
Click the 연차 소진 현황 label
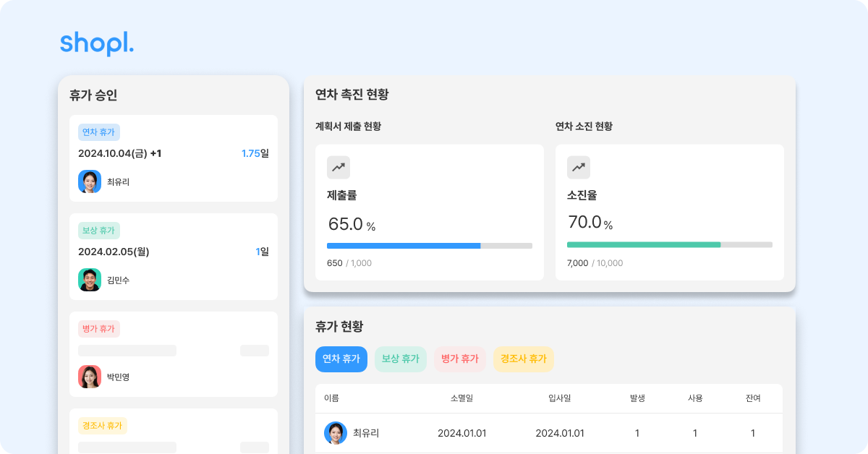click(x=584, y=127)
